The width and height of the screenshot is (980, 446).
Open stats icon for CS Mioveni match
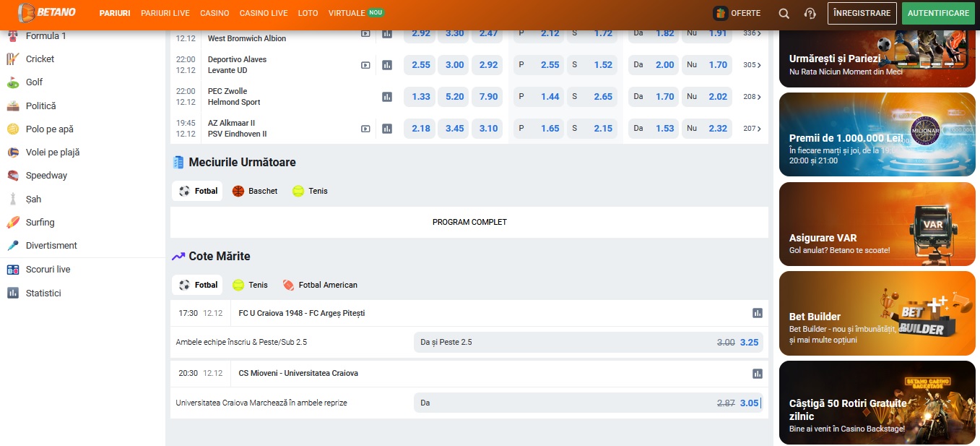coord(758,374)
